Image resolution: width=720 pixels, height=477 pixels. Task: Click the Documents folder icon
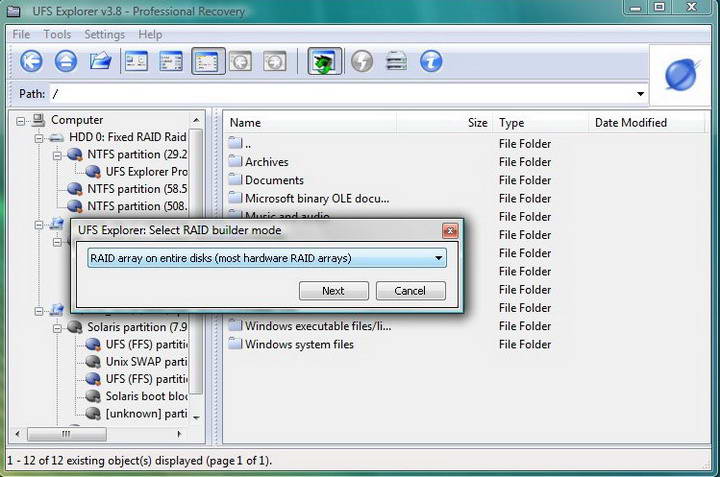coord(235,180)
